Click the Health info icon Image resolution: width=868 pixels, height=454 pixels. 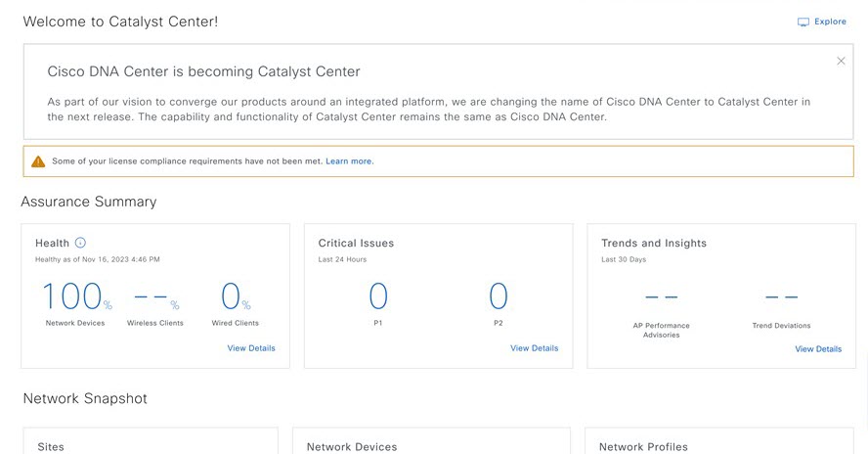[x=80, y=243]
